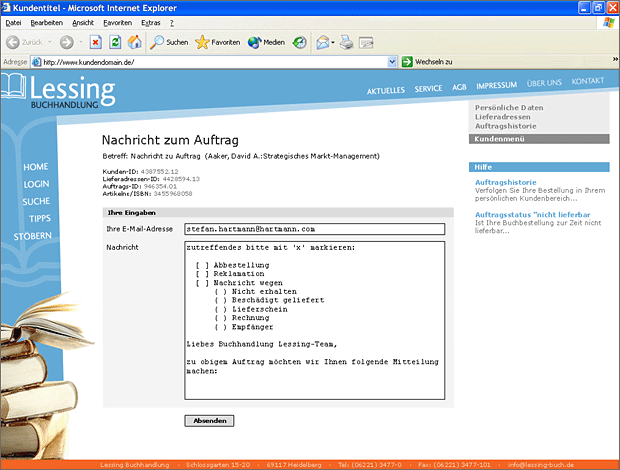Open the Back button history dropdown arrow

[x=50, y=42]
